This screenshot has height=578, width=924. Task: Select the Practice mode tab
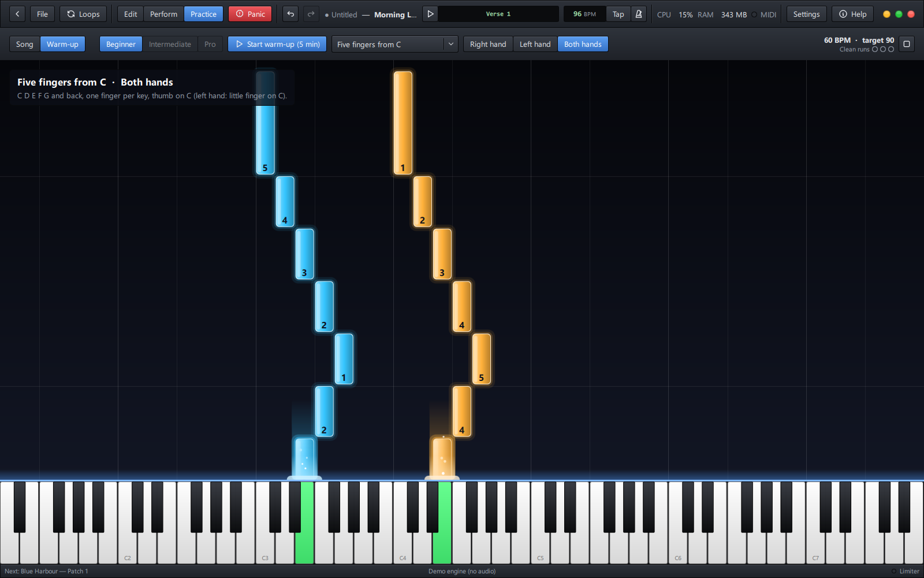(203, 14)
